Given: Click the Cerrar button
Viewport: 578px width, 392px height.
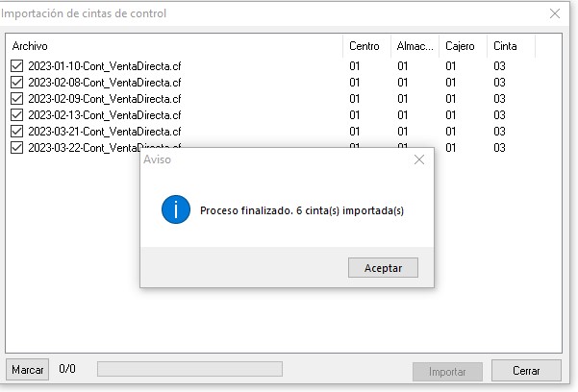Looking at the screenshot, I should (x=526, y=371).
